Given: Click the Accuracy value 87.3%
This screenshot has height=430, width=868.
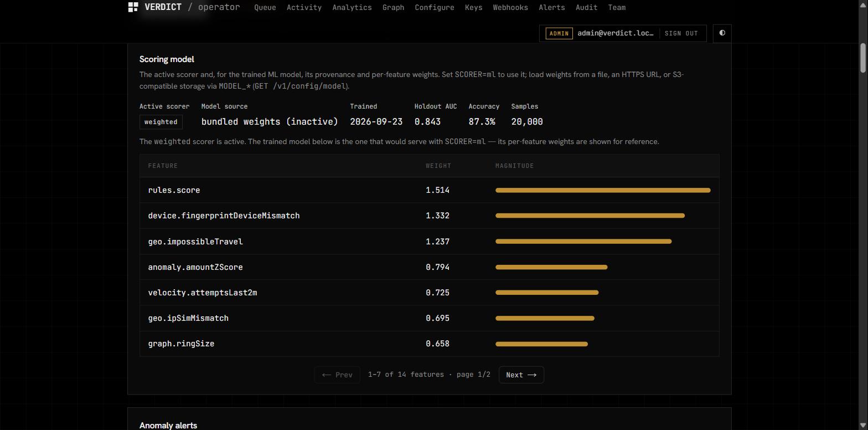Looking at the screenshot, I should pos(482,122).
